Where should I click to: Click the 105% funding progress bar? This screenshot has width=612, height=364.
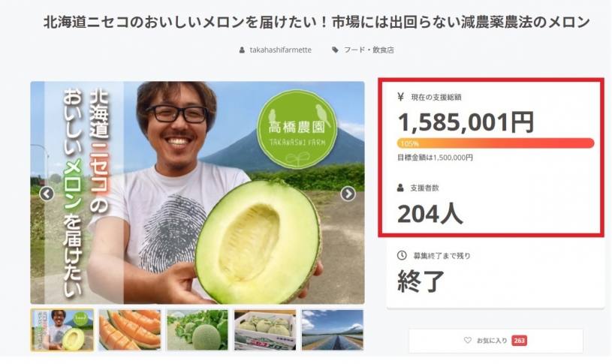(496, 143)
